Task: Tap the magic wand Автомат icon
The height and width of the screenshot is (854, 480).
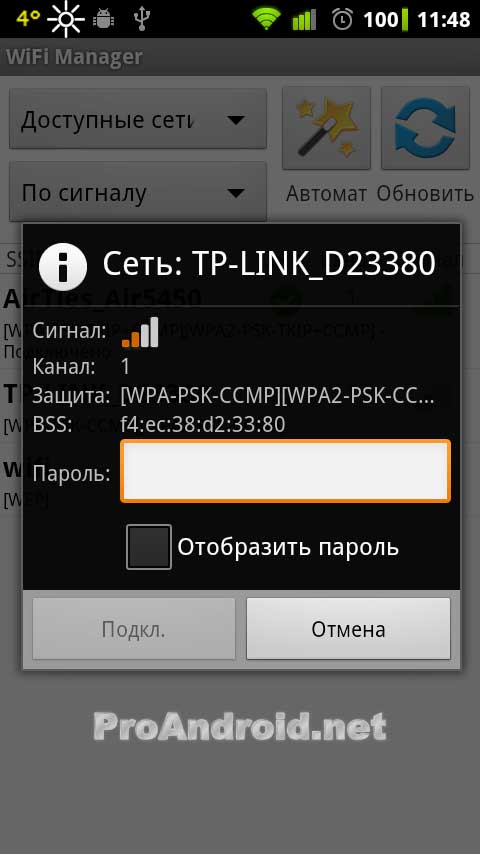Action: tap(326, 128)
